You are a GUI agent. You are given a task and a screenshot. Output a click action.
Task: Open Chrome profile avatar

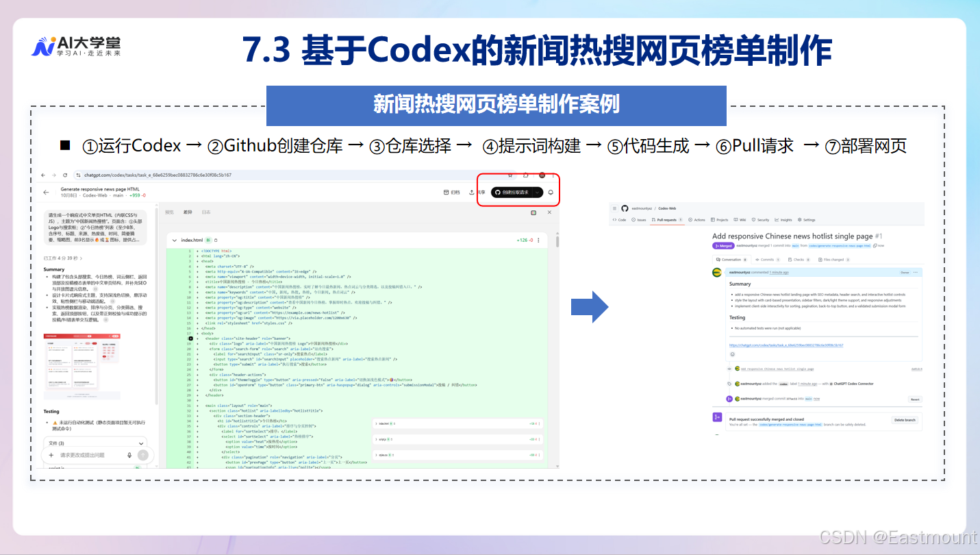pos(542,175)
